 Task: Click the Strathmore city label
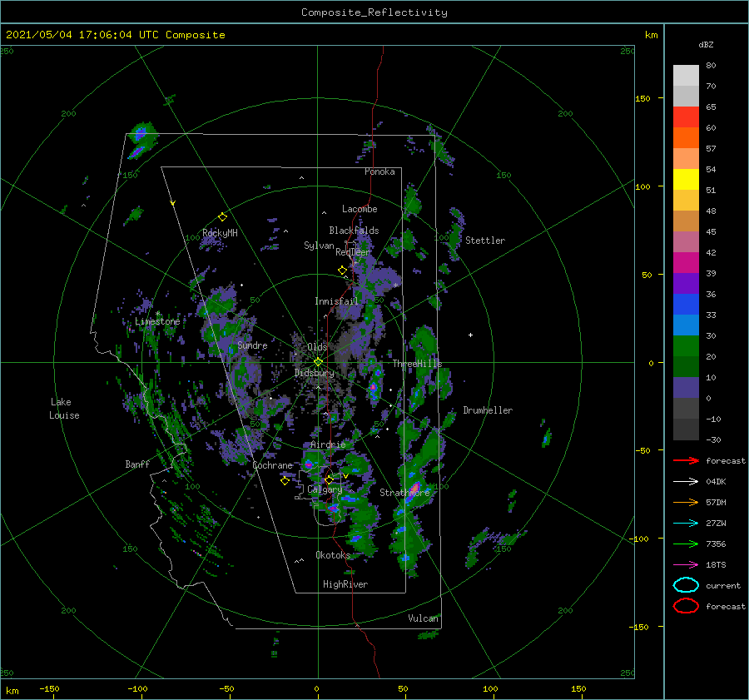(x=404, y=493)
